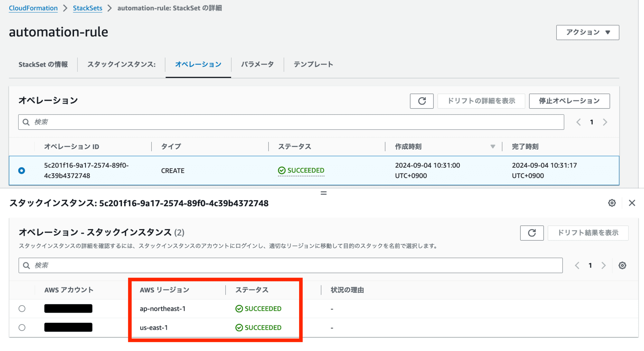
Task: Click operation ID 5c201f16-9a17-2574-89f0-4c39b4372748 cell
Action: tap(86, 171)
